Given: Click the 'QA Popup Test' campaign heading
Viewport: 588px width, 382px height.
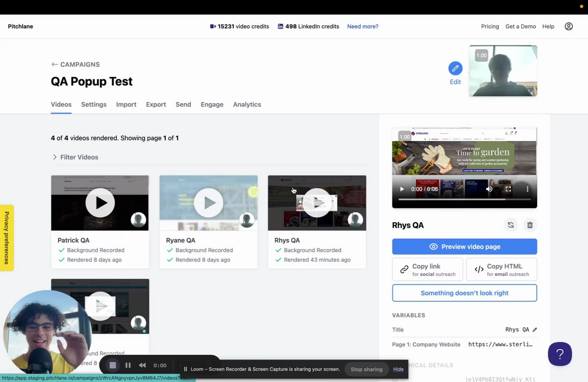Looking at the screenshot, I should point(92,82).
